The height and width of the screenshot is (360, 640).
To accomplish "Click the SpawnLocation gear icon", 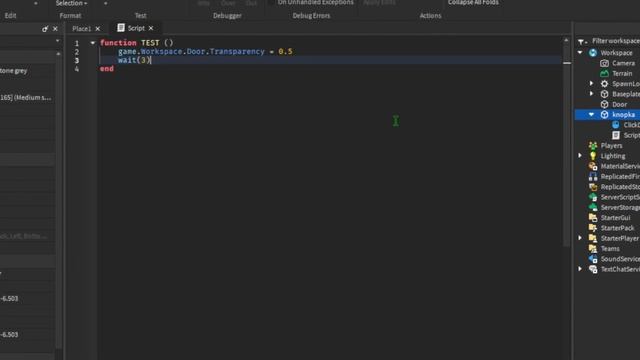I will coord(604,84).
